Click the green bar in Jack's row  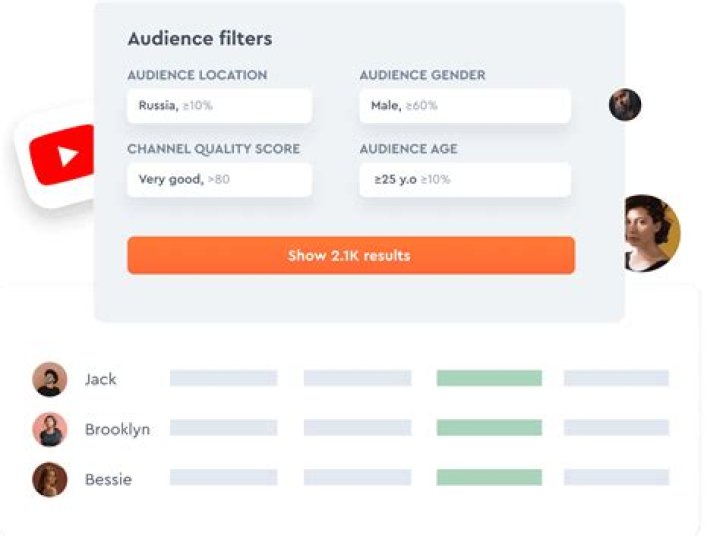coord(489,378)
